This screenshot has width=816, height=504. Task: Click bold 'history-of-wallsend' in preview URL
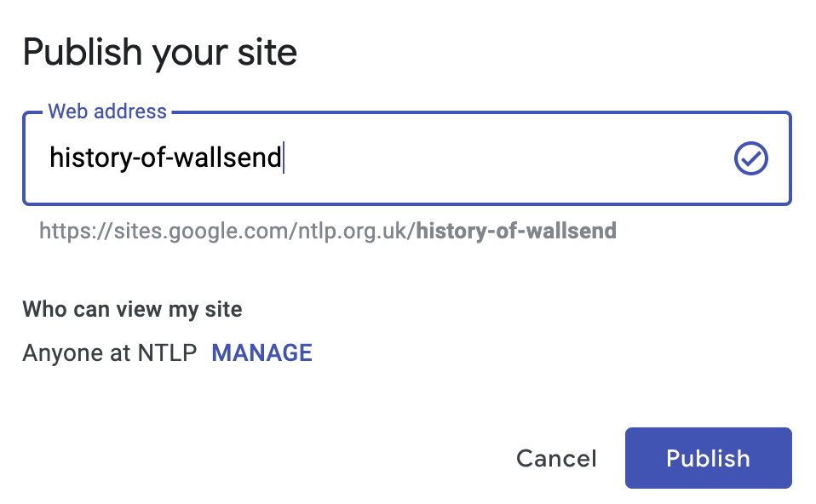[516, 231]
